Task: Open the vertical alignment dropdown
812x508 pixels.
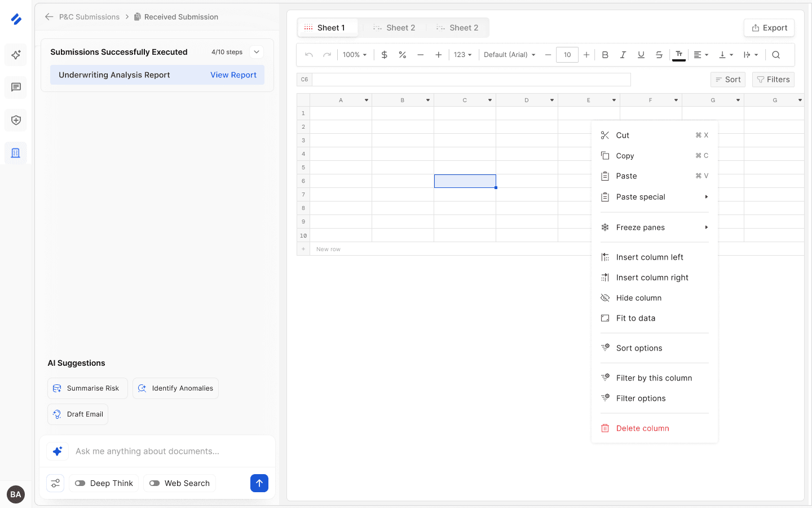Action: [x=726, y=55]
